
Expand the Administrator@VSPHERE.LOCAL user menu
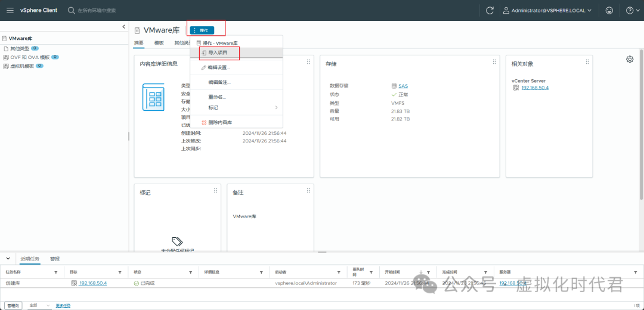548,11
